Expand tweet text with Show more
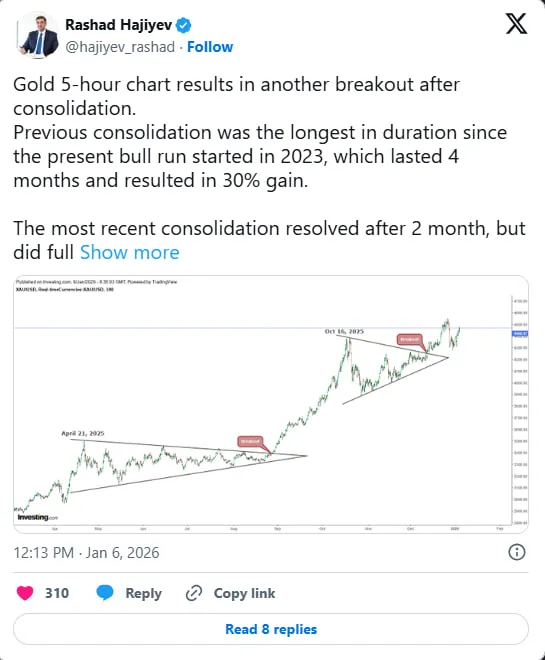Image resolution: width=545 pixels, height=660 pixels. [130, 252]
